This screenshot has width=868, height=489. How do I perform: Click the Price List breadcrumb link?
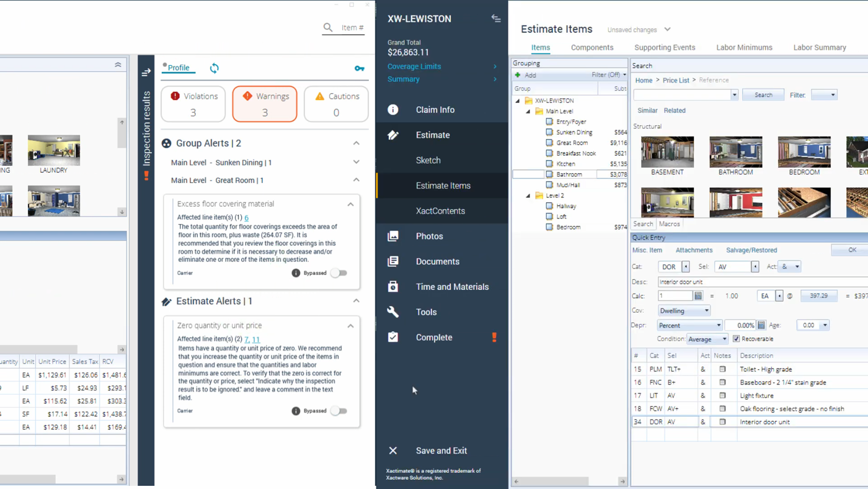676,80
